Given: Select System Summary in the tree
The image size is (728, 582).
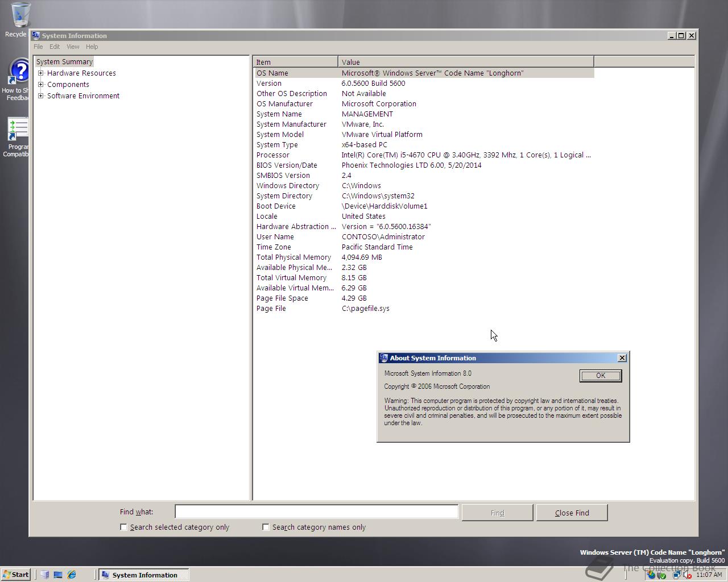Looking at the screenshot, I should [64, 61].
